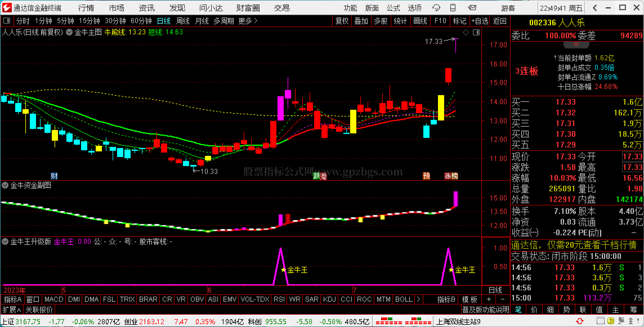Click the 3连板 badge in the quote panel
Viewport: 644px width, 327px height.
pyautogui.click(x=527, y=71)
